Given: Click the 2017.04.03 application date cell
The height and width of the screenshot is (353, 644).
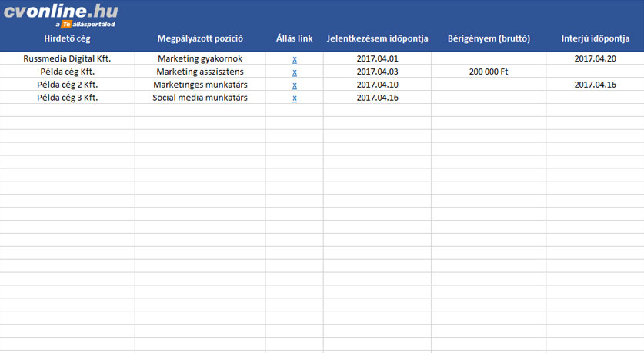Looking at the screenshot, I should tap(377, 72).
